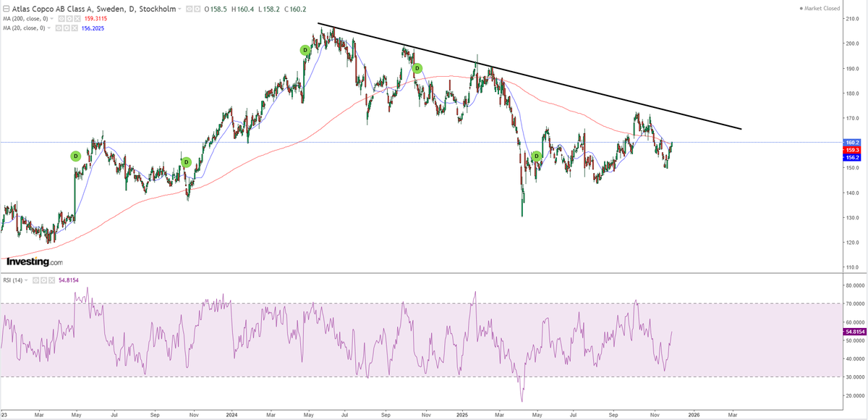Screen dimensions: 868x420
Task: Click the open price O158.5 value
Action: 216,9
